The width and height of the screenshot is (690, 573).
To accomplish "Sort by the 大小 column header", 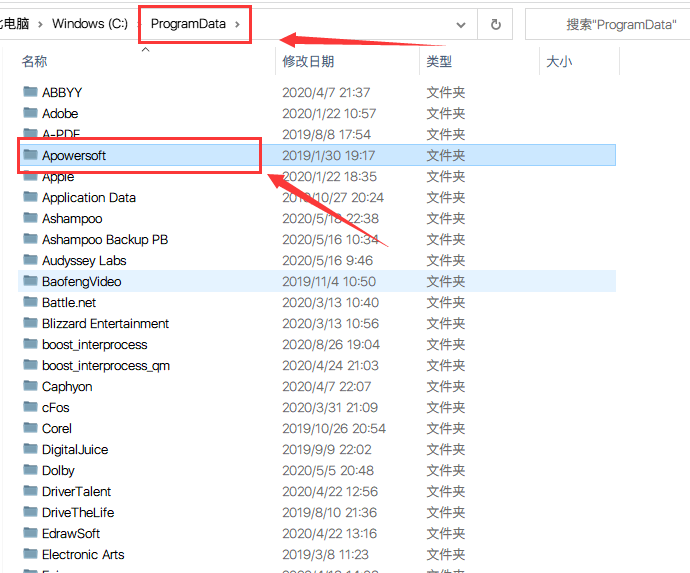I will 559,61.
